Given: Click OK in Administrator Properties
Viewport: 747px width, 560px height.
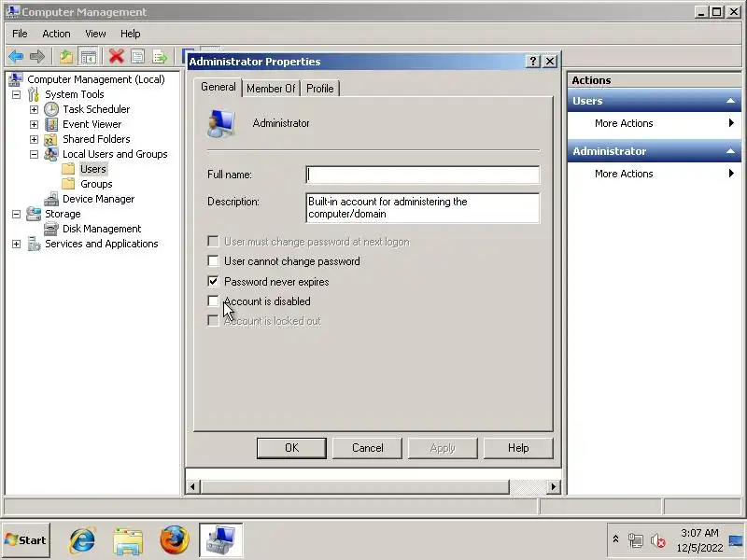Looking at the screenshot, I should pos(291,448).
